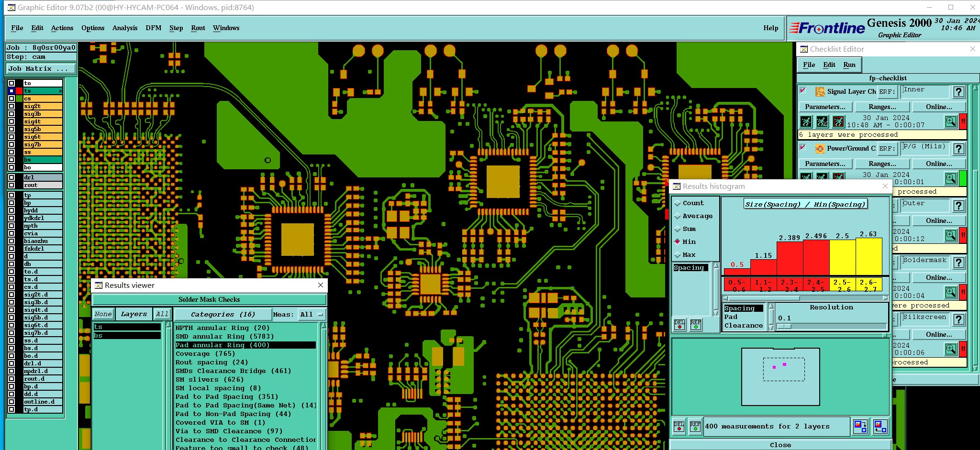This screenshot has height=450, width=980.
Task: Open the DFM menu
Action: click(154, 28)
